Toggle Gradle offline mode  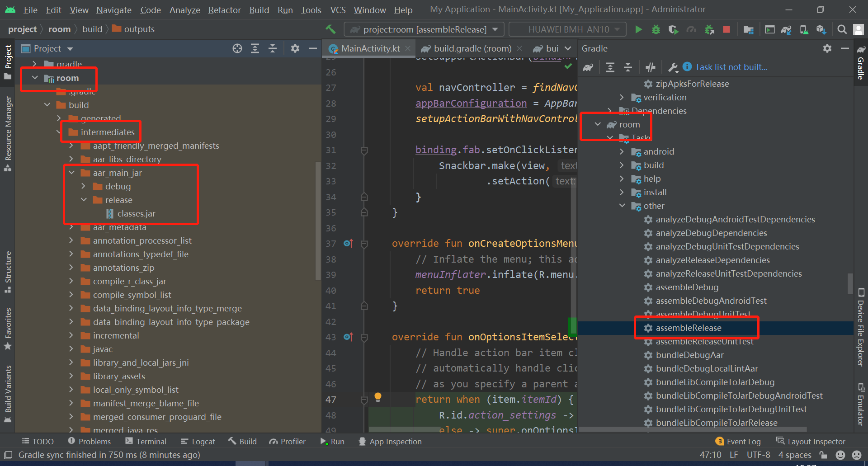click(651, 67)
